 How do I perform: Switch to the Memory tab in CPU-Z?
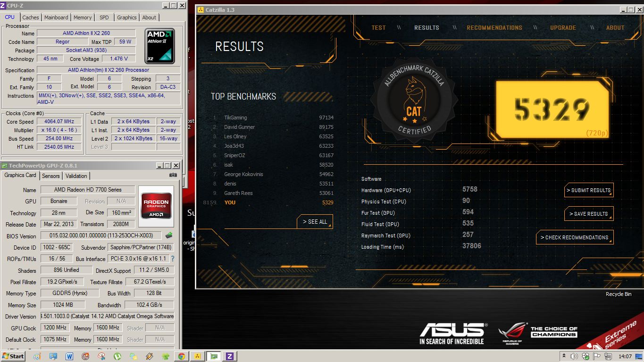[83, 17]
